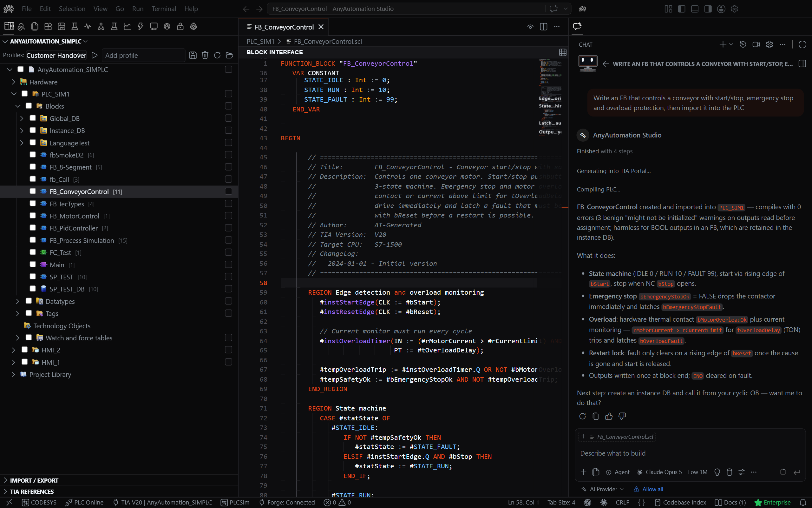Click PLC Online in the status bar

click(x=84, y=502)
